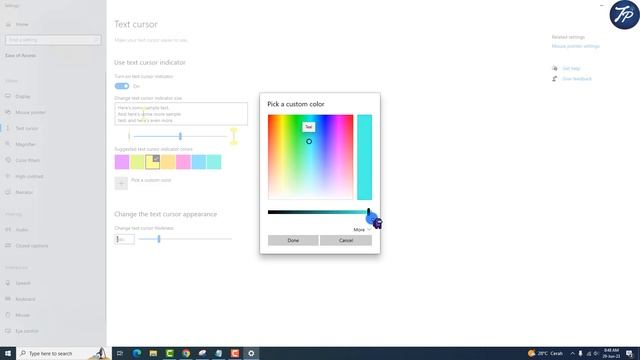Click the Get help icon
Viewport: 640px width, 360px height.
click(x=555, y=68)
